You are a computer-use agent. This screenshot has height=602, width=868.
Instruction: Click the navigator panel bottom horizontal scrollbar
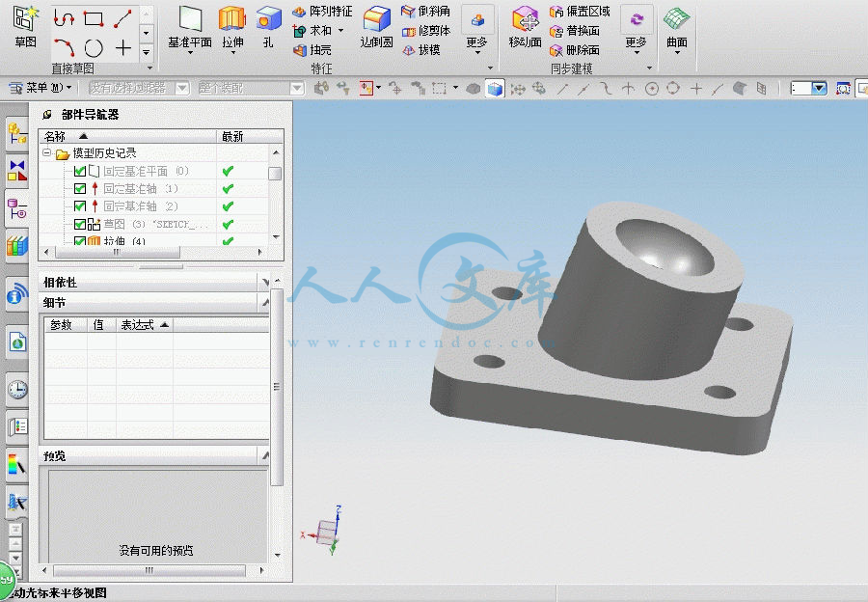(x=149, y=570)
